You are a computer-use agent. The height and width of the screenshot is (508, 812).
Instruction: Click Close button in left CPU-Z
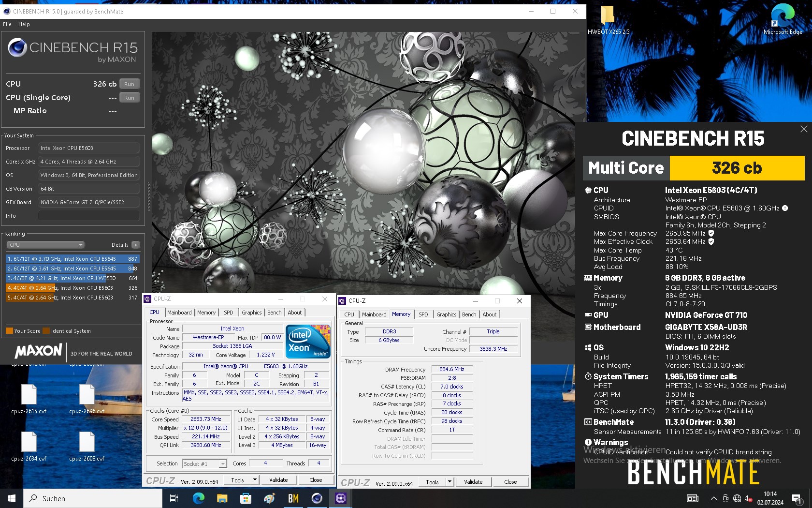(x=316, y=480)
